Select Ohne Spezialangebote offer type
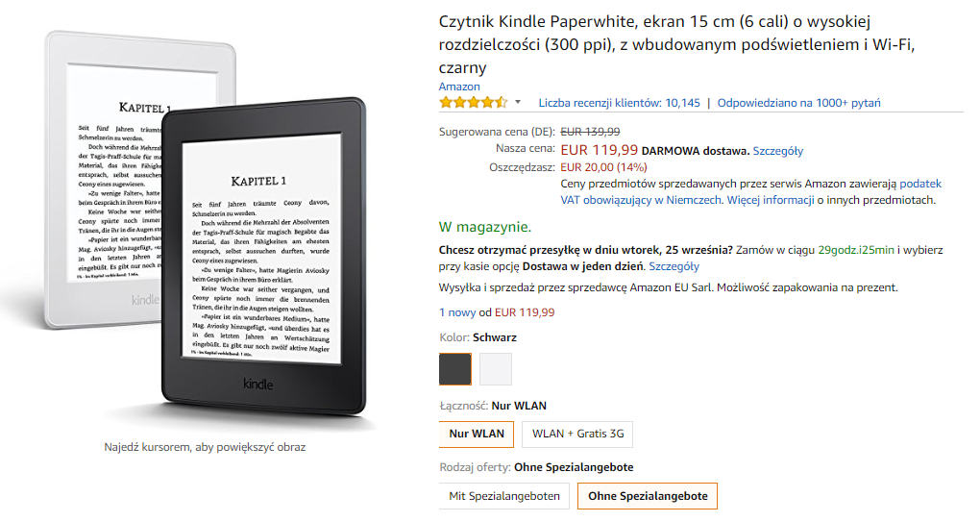980x522 pixels. click(x=648, y=496)
